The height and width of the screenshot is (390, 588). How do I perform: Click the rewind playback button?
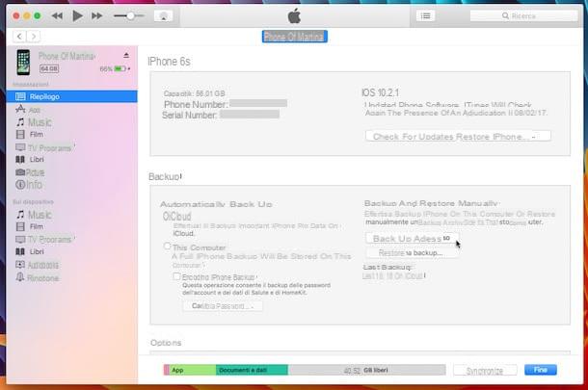[57, 15]
